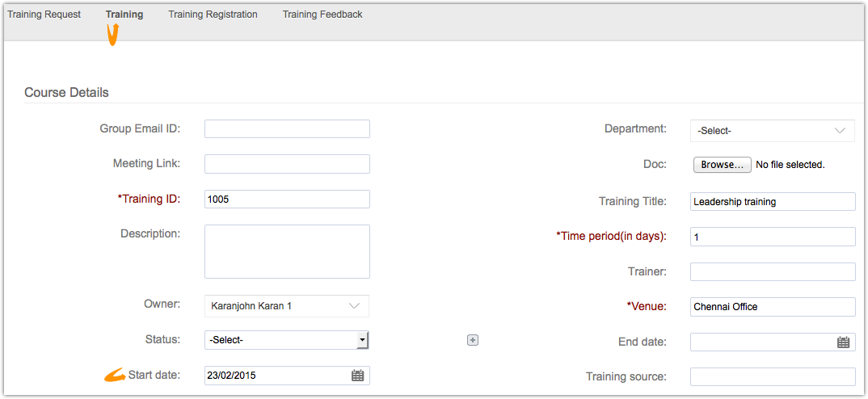Open the Owner dropdown

point(286,306)
